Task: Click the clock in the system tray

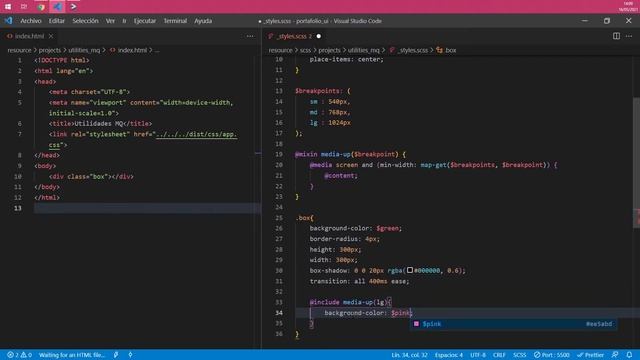Action: point(628,6)
